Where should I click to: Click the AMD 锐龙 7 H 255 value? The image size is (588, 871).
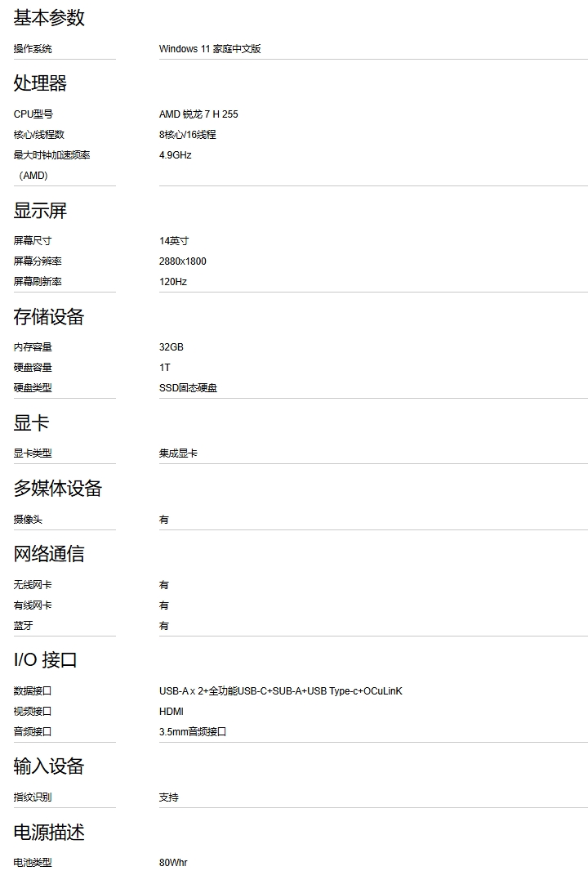(198, 114)
